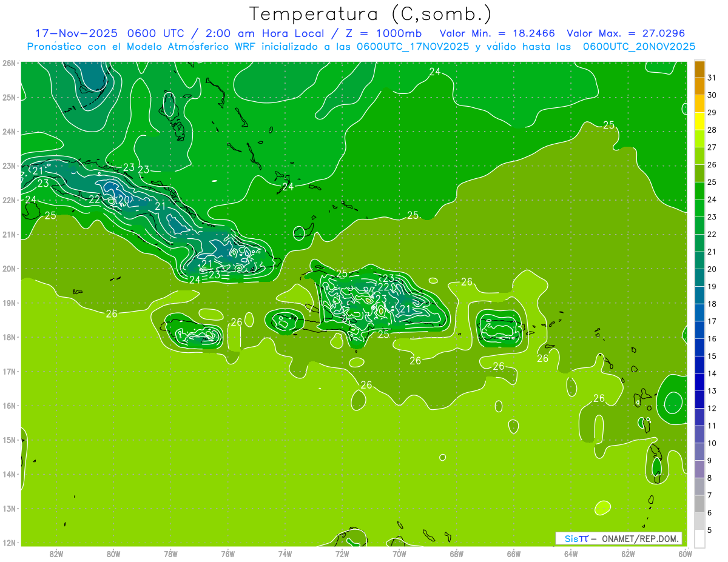Click the "66W" longitude axis label
Image resolution: width=728 pixels, height=562 pixels.
point(513,554)
